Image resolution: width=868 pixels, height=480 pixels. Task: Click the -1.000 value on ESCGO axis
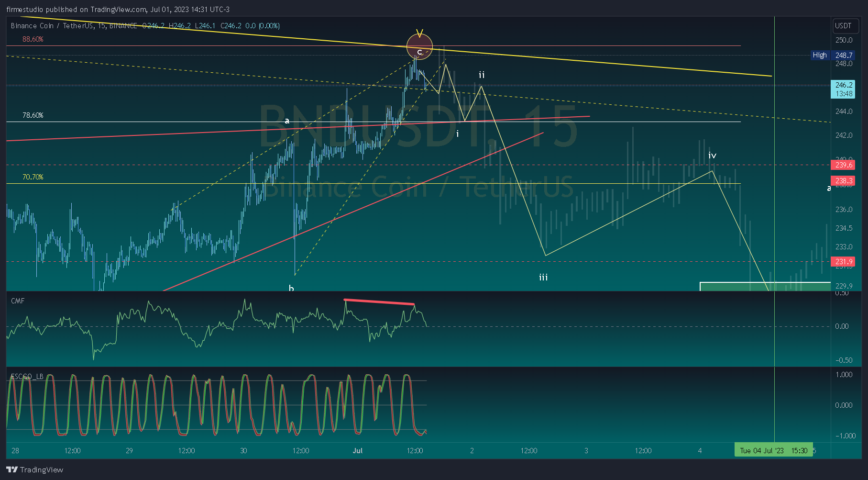(845, 436)
